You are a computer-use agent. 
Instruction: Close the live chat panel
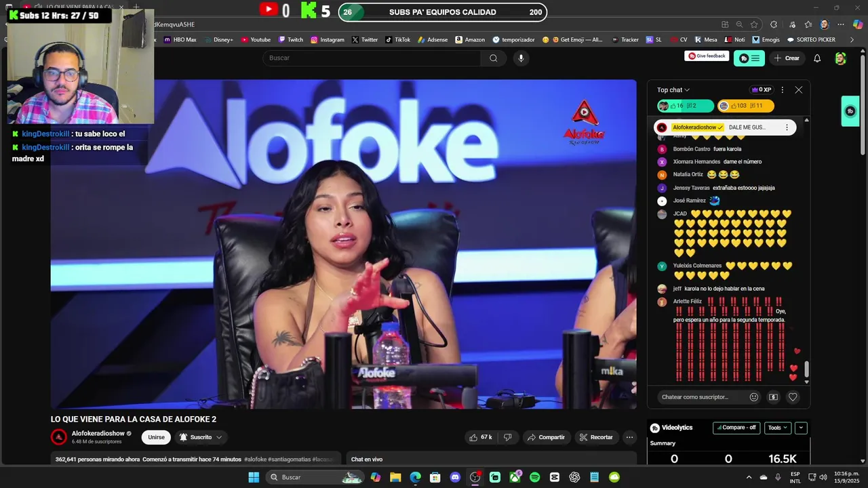point(798,89)
